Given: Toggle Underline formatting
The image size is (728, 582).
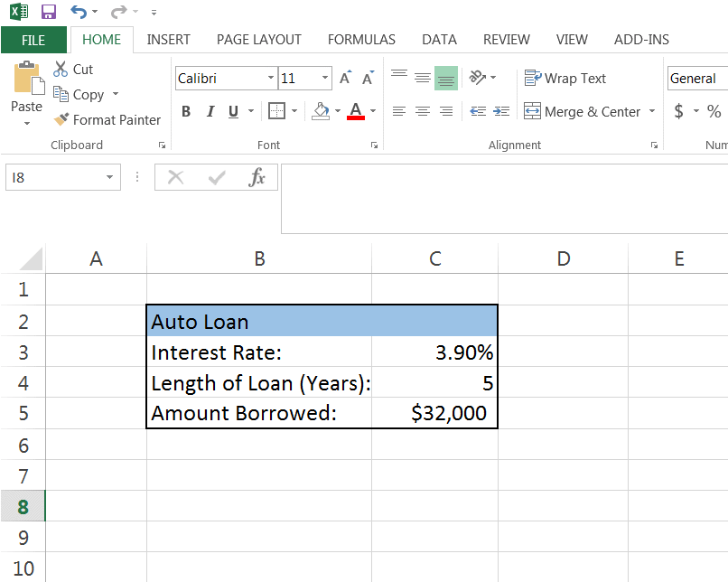Looking at the screenshot, I should pyautogui.click(x=233, y=111).
